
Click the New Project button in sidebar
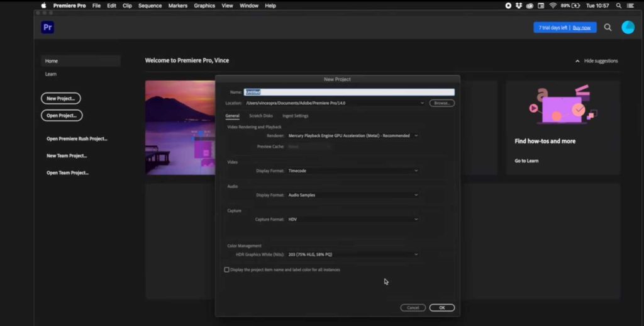click(x=61, y=99)
